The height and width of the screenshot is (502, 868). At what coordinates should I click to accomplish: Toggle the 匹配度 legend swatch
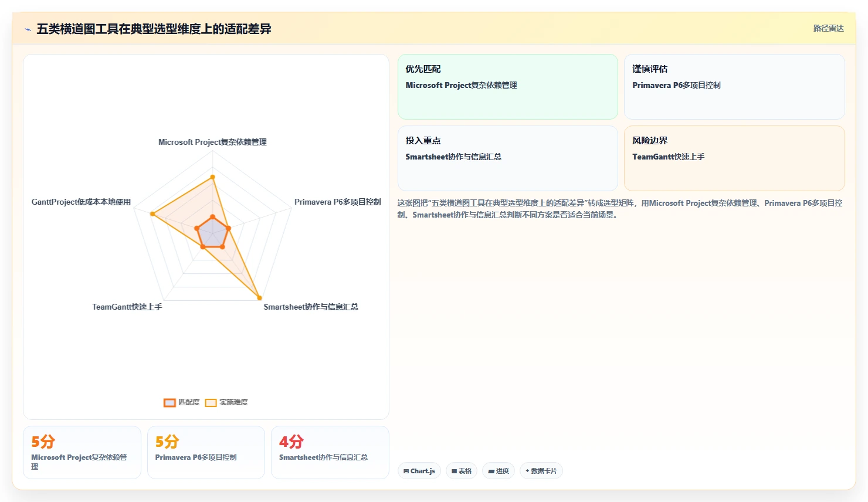[x=169, y=402]
